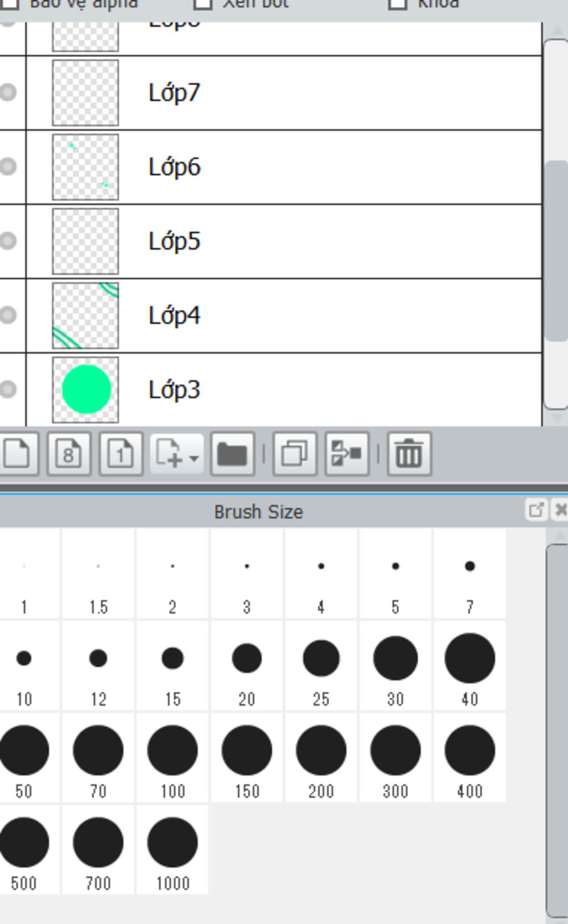Image resolution: width=568 pixels, height=924 pixels.
Task: Delete layer using trash icon
Action: 409,454
